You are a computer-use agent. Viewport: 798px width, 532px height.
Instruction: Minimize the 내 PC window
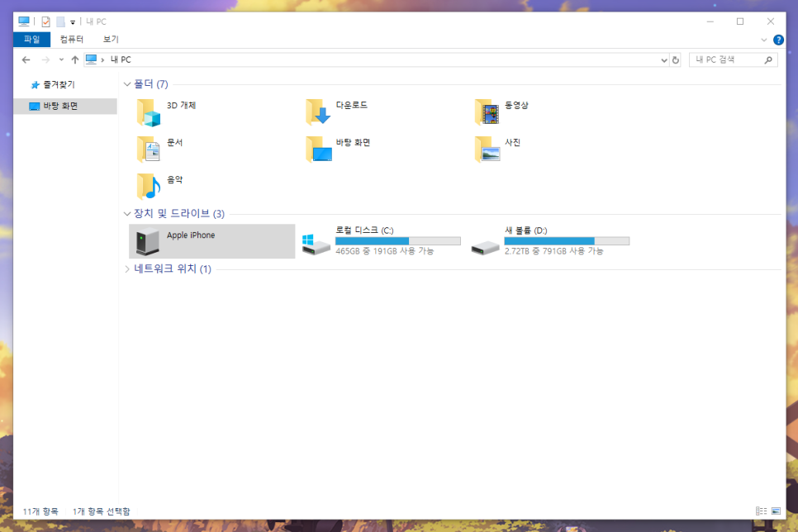point(710,21)
